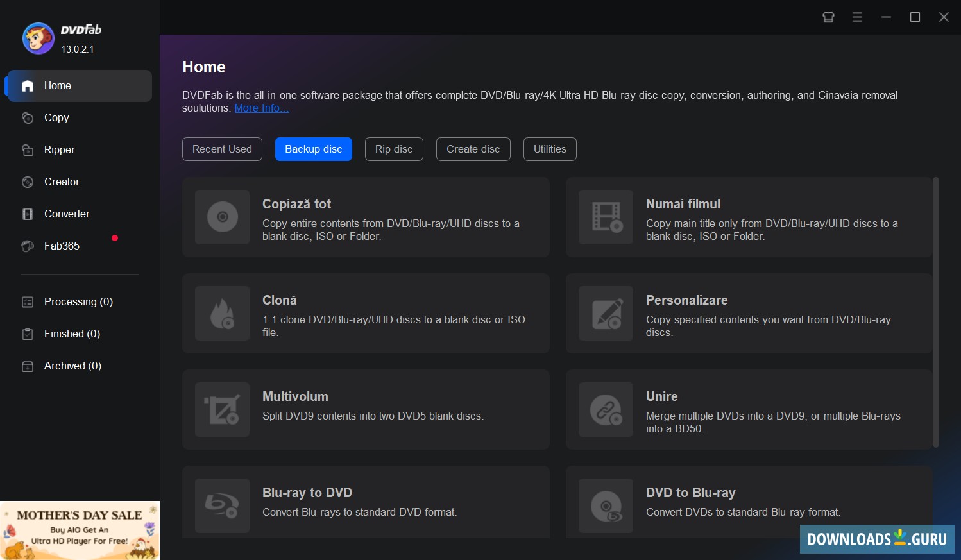Open Fab365 with the notification dot
This screenshot has height=560, width=961.
coord(61,246)
